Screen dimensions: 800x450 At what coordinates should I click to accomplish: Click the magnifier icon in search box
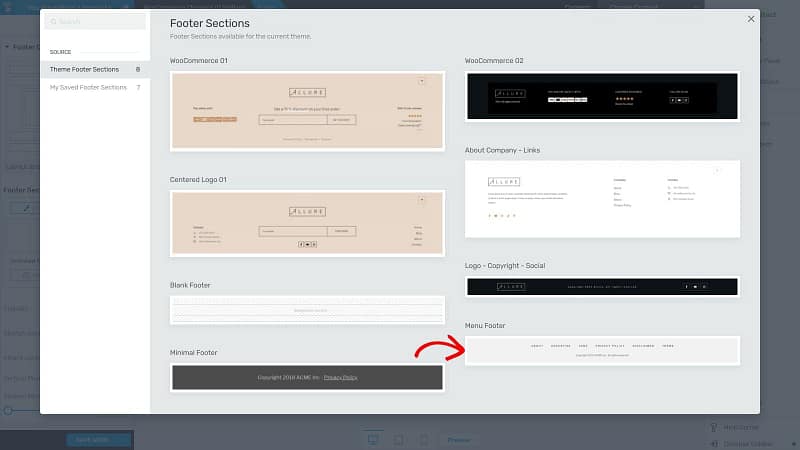click(54, 21)
